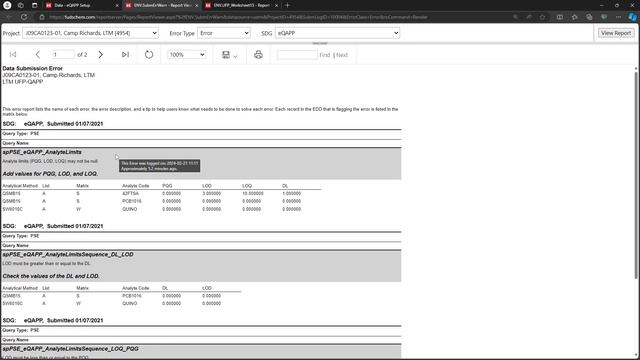This screenshot has height=360, width=640.
Task: Click the 'LTM UFP-QAPP' subtitle
Action: (x=23, y=82)
